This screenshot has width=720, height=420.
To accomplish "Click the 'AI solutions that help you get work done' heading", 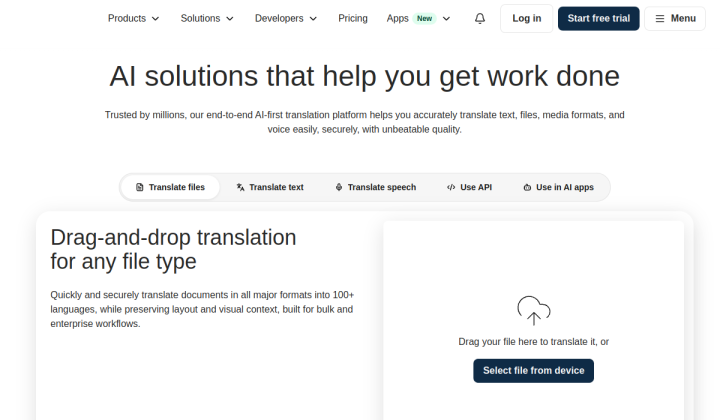I will coord(365,76).
